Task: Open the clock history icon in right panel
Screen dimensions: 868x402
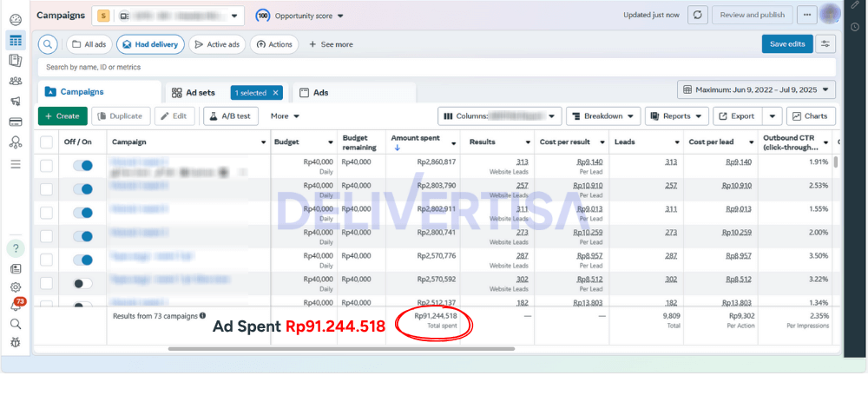Action: click(855, 27)
